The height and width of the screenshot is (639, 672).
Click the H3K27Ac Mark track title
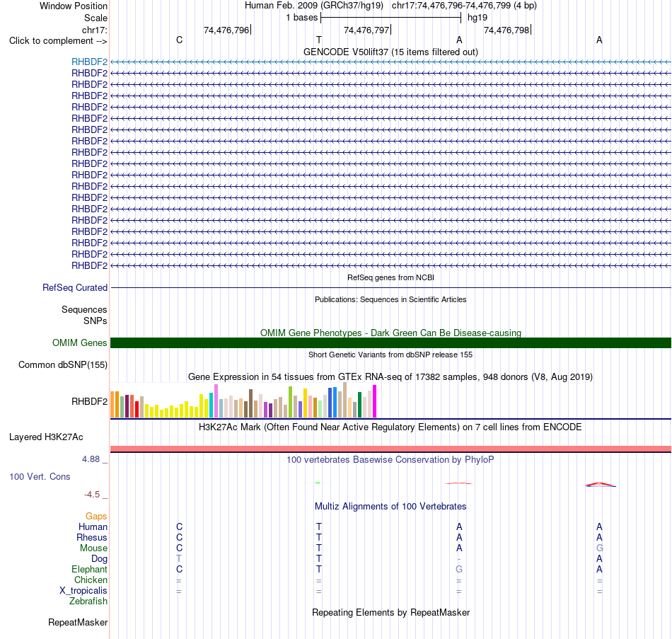(x=390, y=427)
